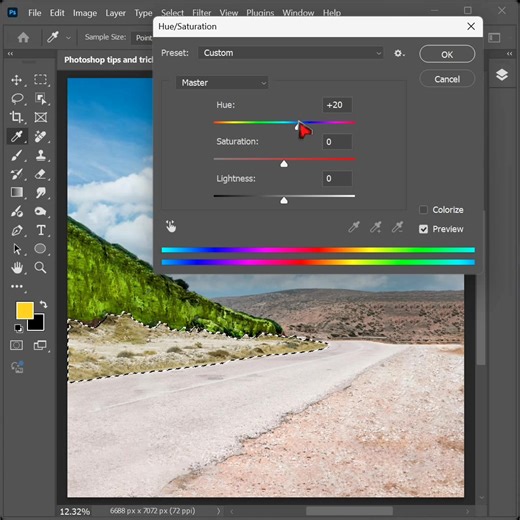520x520 pixels.
Task: Select the Brush tool
Action: (17, 155)
